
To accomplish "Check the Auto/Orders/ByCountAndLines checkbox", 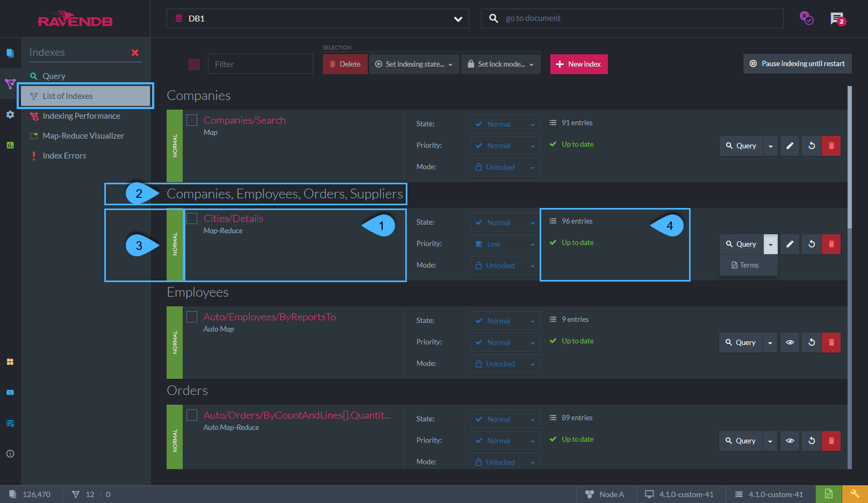I will point(192,415).
